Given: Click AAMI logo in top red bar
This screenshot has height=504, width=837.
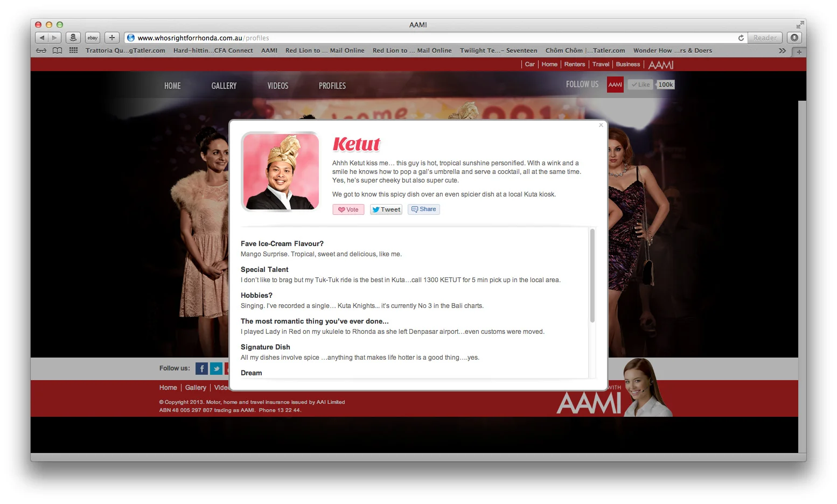Looking at the screenshot, I should [x=661, y=65].
